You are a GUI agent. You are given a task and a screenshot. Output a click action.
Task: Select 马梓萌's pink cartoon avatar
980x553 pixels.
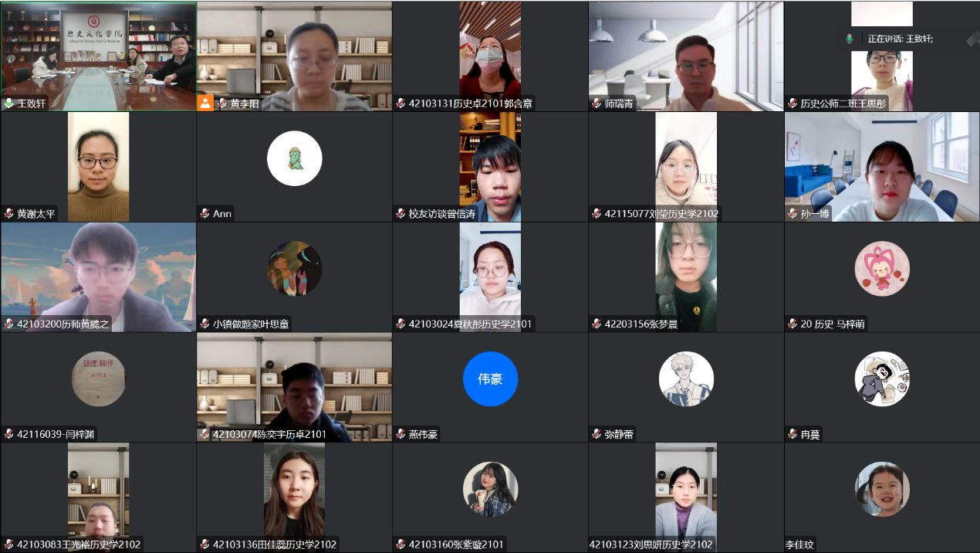(882, 269)
